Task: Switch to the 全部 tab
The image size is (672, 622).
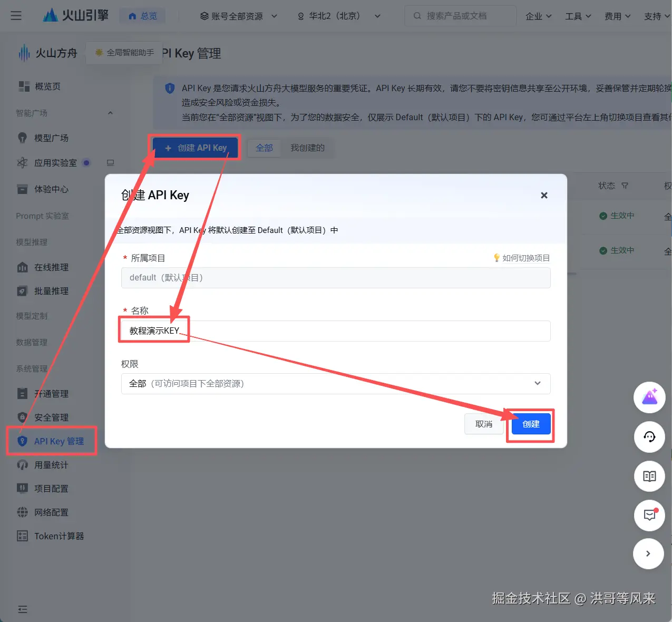Action: 264,148
